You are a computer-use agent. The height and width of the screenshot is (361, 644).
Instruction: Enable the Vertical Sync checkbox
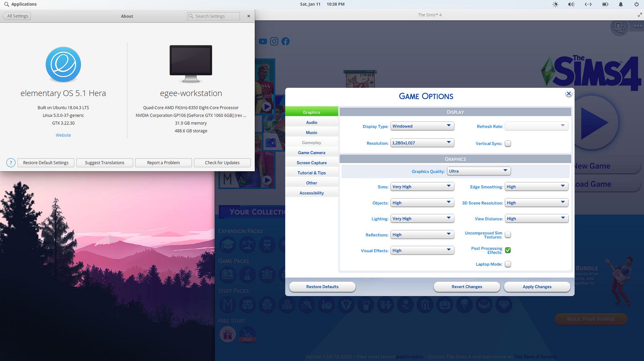(508, 144)
